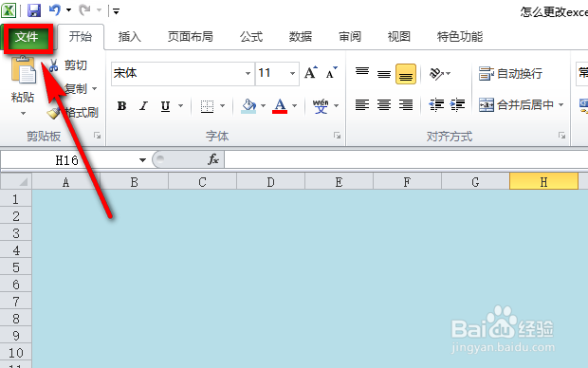The image size is (588, 368).
Task: Select bottom vertical align (highlighted)
Action: click(x=406, y=74)
